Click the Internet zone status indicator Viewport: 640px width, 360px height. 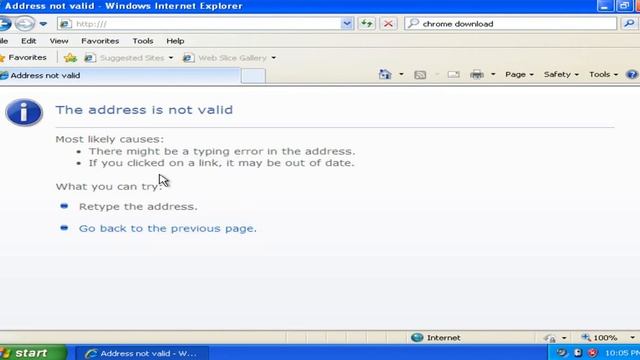(x=436, y=338)
